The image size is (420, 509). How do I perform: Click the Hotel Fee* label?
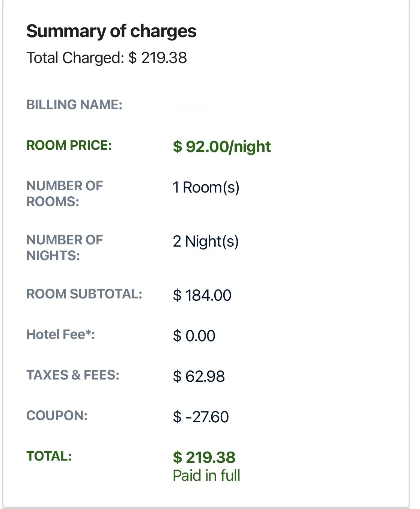click(60, 334)
